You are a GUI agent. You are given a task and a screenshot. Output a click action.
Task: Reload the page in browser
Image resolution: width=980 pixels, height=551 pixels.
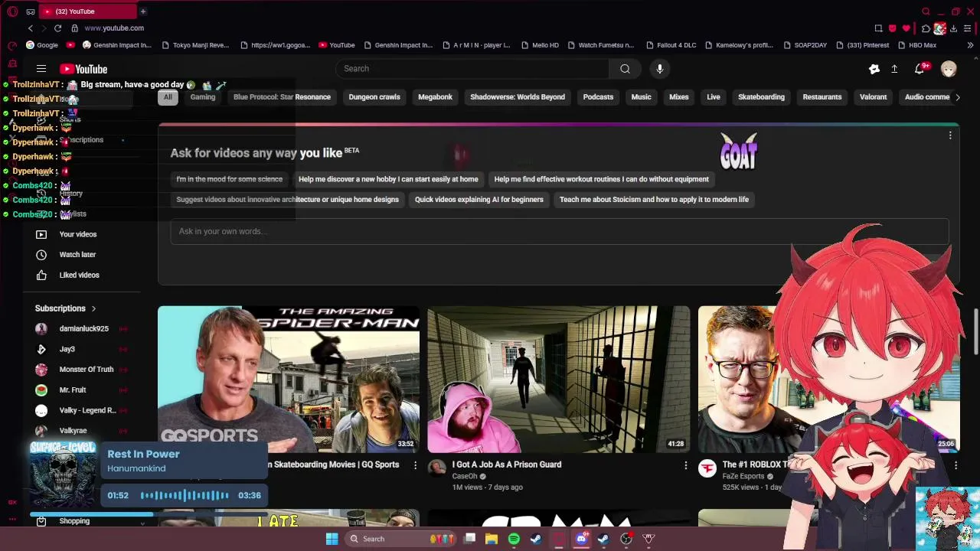[57, 28]
